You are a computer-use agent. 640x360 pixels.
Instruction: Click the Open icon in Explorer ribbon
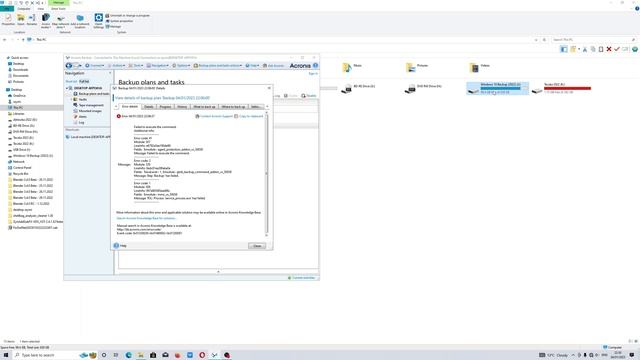[x=20, y=20]
